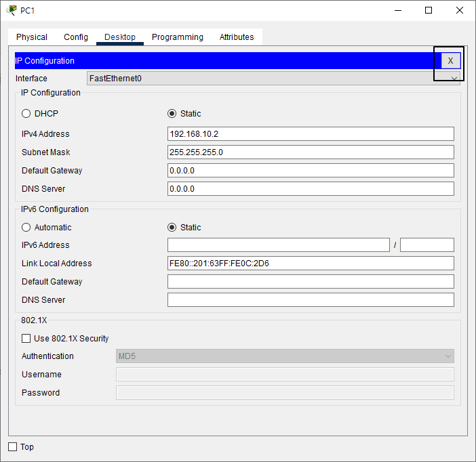
Task: Click the PC1 window title icon
Action: [12, 10]
